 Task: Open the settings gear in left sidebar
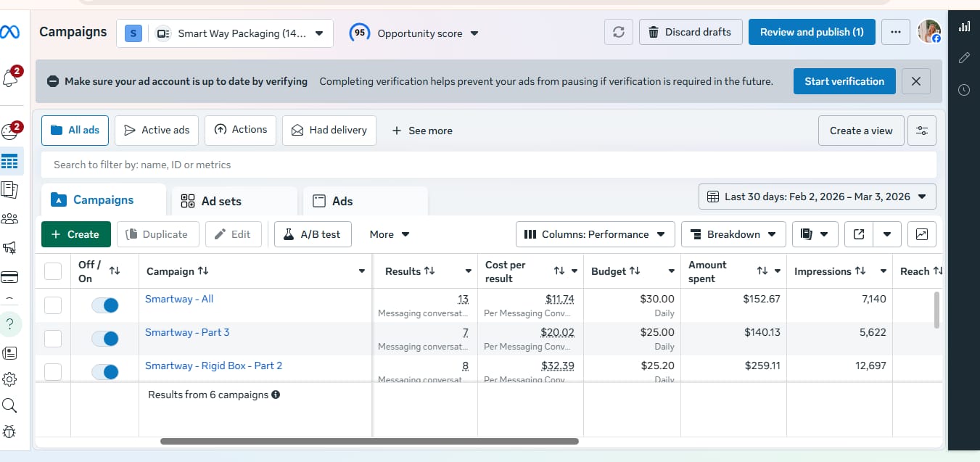[x=10, y=379]
